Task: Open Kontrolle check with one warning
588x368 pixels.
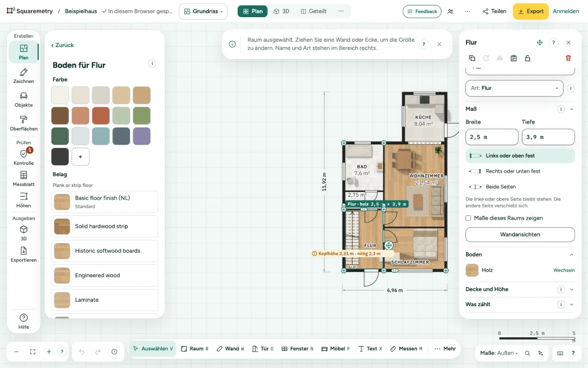Action: [x=24, y=157]
